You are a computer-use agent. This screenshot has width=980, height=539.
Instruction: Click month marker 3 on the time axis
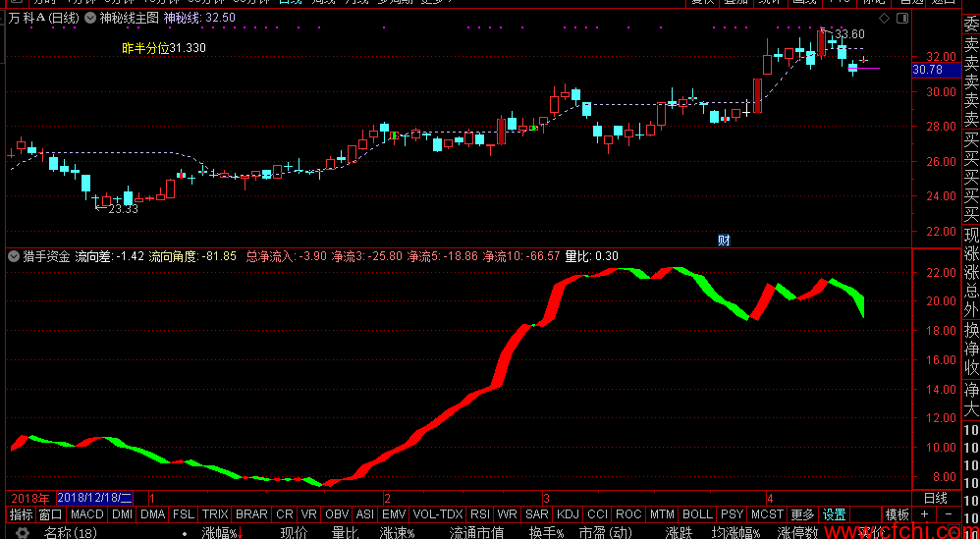[546, 499]
